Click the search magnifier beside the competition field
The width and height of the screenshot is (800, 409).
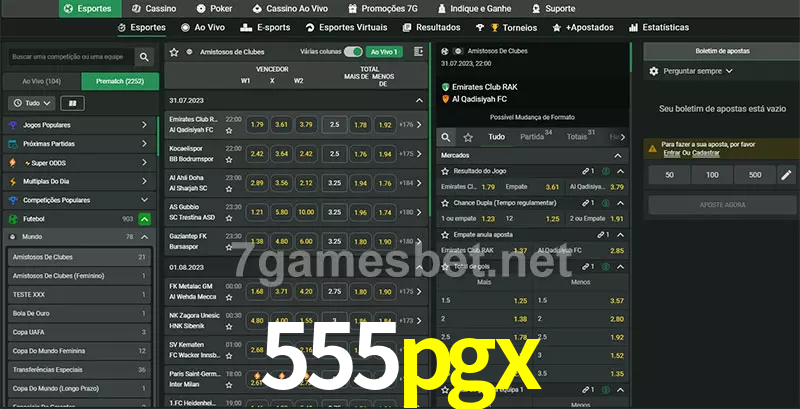tap(145, 58)
